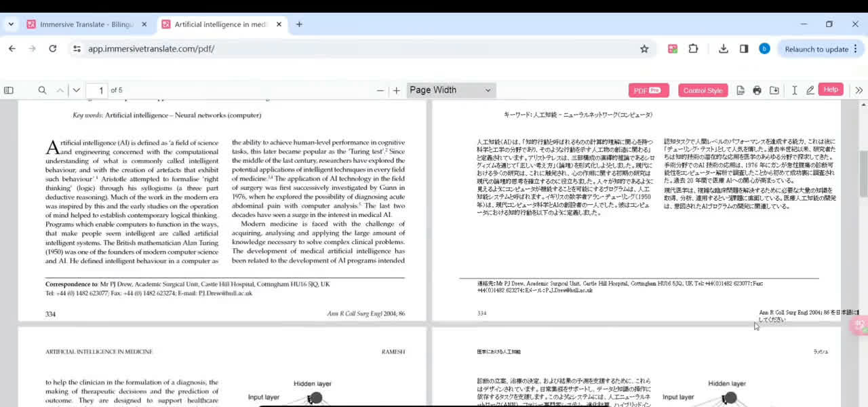
Task: Click 'Correspondence to' line in original
Action: point(188,284)
